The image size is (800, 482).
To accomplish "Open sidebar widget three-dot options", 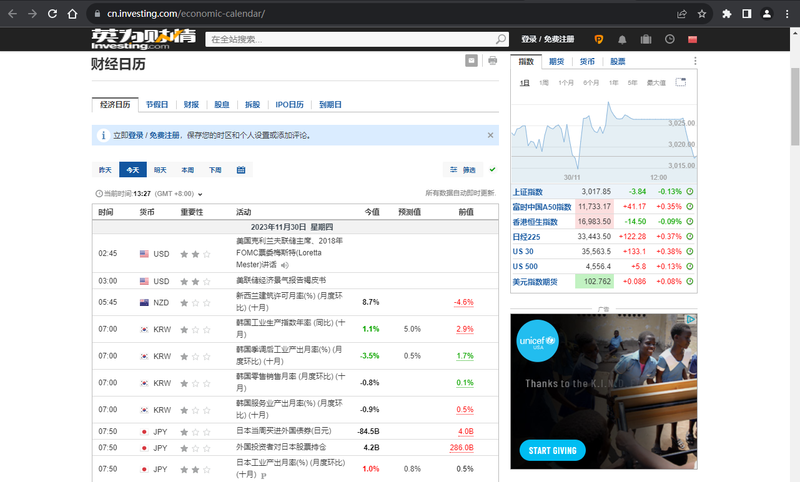I will (695, 61).
